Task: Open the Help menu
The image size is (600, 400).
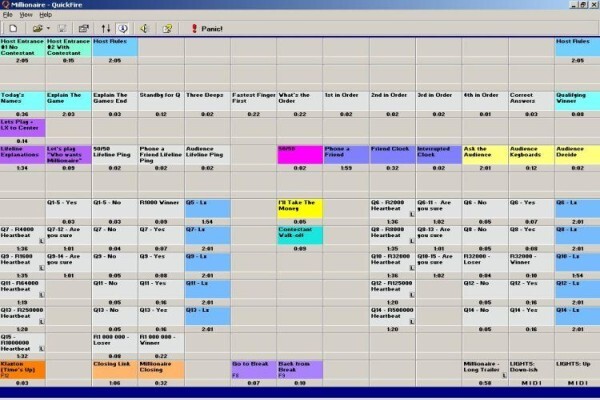Action: (46, 15)
